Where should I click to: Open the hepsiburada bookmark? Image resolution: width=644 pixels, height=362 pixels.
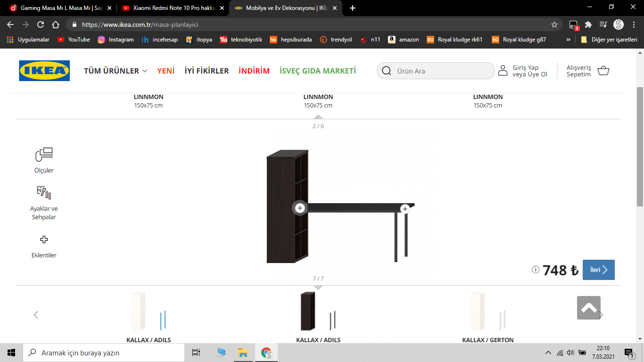[290, 40]
